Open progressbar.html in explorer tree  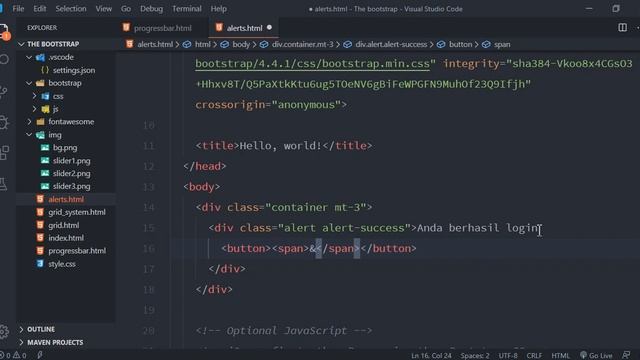[76, 251]
